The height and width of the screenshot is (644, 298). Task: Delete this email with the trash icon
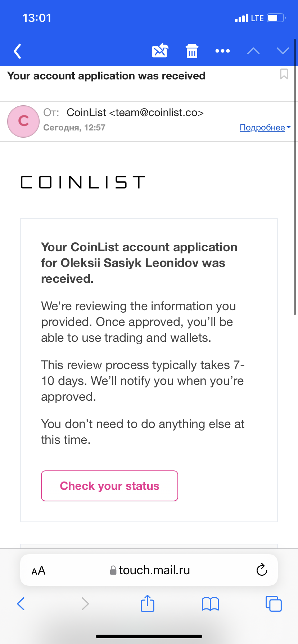192,51
